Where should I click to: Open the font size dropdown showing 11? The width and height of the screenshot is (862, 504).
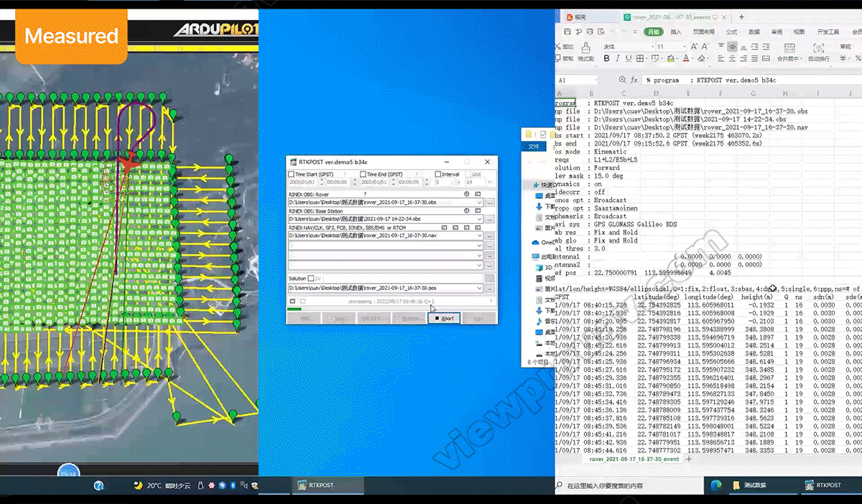click(682, 47)
